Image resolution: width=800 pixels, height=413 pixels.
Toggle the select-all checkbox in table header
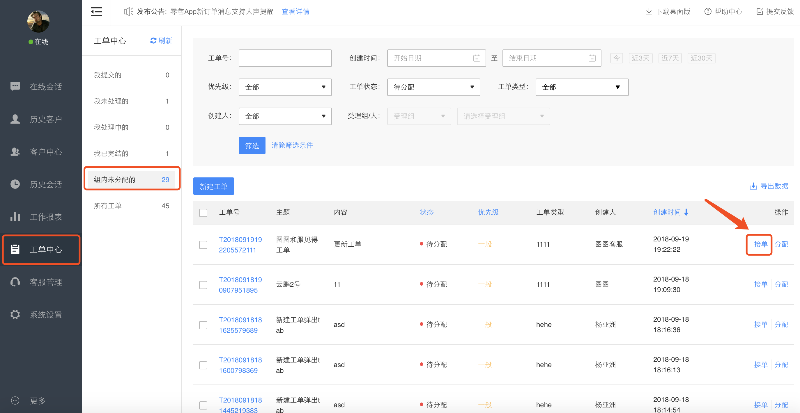tap(203, 213)
